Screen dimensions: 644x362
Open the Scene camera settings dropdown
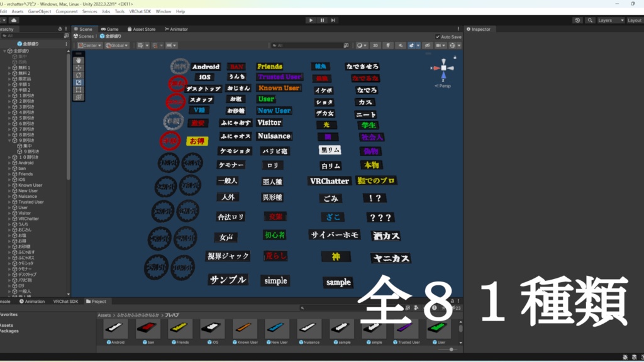pyautogui.click(x=440, y=45)
